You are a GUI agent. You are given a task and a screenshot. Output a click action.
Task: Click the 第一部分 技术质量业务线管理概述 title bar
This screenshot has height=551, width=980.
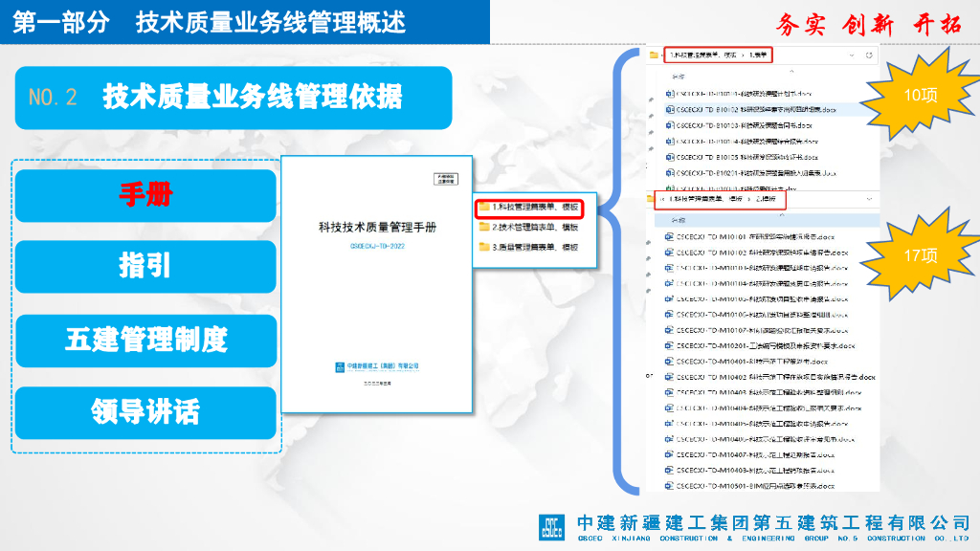tap(245, 23)
